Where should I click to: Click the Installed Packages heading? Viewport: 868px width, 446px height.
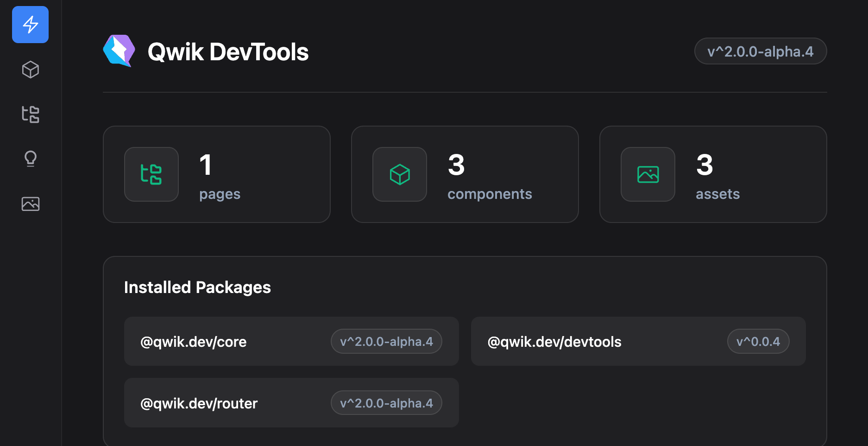point(197,287)
